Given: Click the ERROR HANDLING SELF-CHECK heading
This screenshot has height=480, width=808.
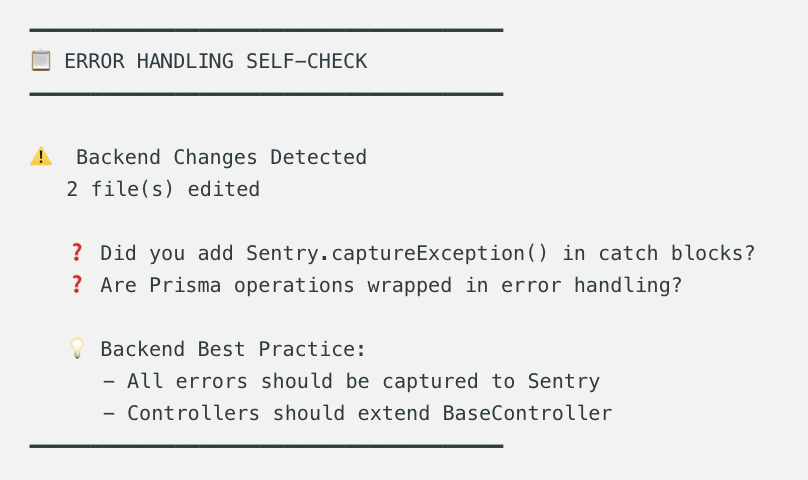Looking at the screenshot, I should click(x=215, y=61).
